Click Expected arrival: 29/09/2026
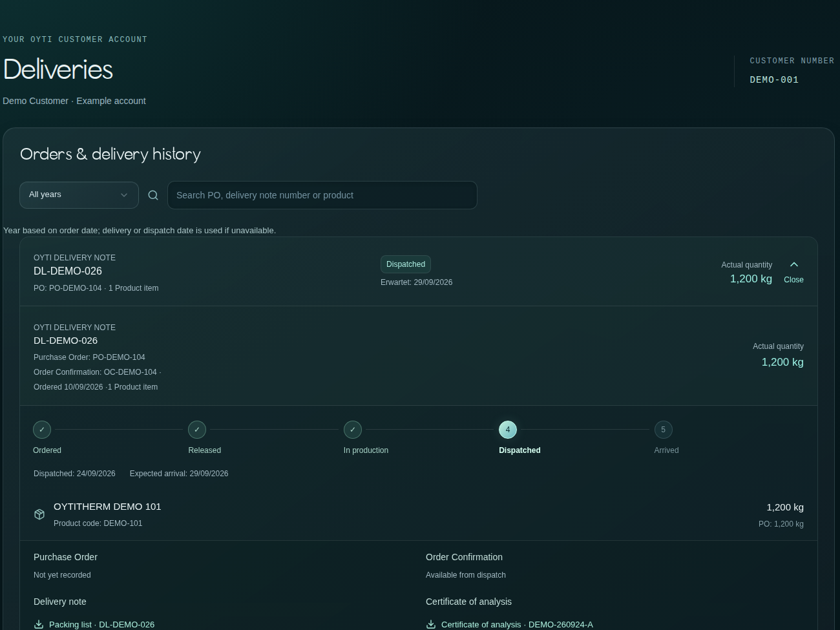Image resolution: width=840 pixels, height=630 pixels. click(179, 474)
